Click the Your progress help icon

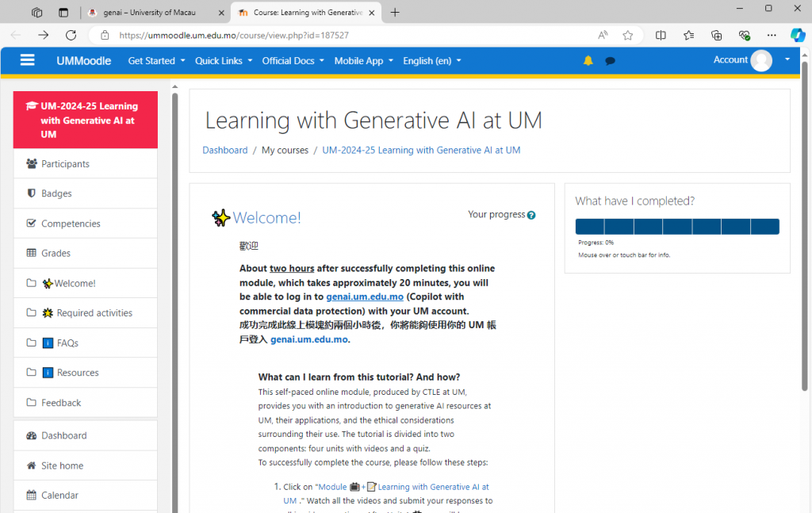pyautogui.click(x=531, y=214)
